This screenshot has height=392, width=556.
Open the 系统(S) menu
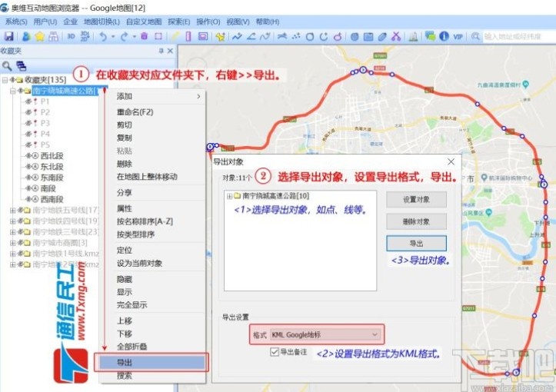[x=16, y=22]
